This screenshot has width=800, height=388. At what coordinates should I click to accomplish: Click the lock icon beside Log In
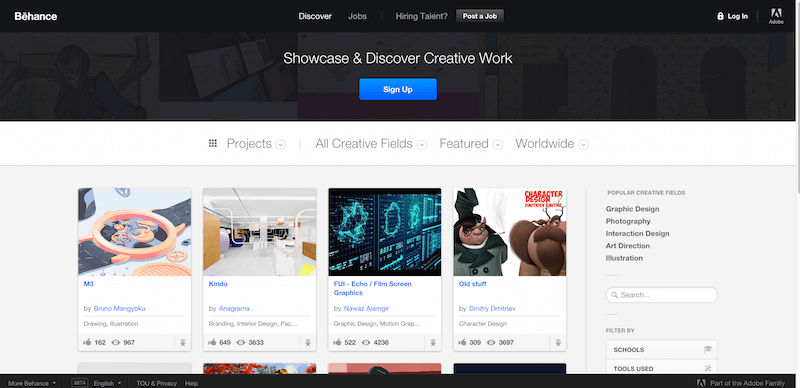[720, 16]
